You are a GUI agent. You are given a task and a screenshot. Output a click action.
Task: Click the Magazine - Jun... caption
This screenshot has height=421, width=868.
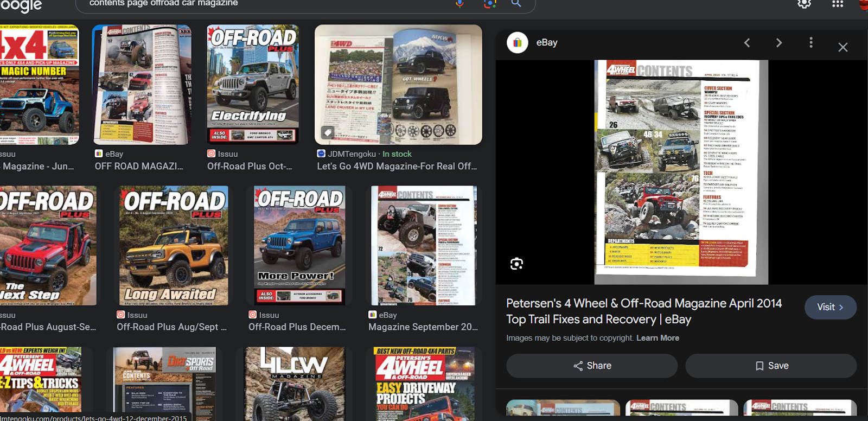(x=38, y=167)
